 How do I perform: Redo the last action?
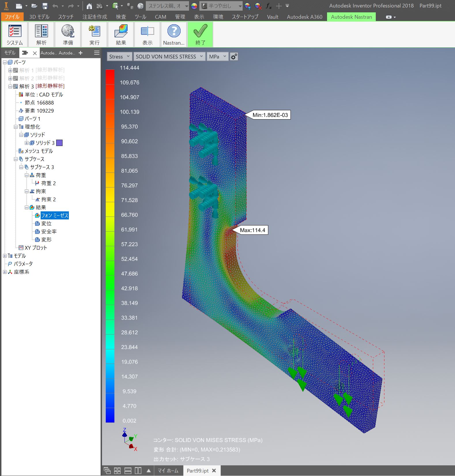[71, 6]
